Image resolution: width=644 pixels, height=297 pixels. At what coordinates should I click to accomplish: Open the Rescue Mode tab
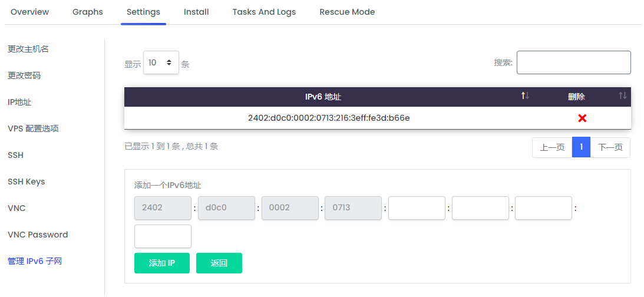tap(347, 12)
